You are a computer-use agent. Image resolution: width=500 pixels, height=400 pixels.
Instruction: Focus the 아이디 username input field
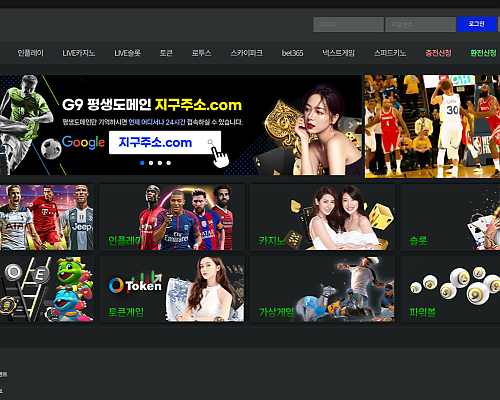click(x=348, y=24)
